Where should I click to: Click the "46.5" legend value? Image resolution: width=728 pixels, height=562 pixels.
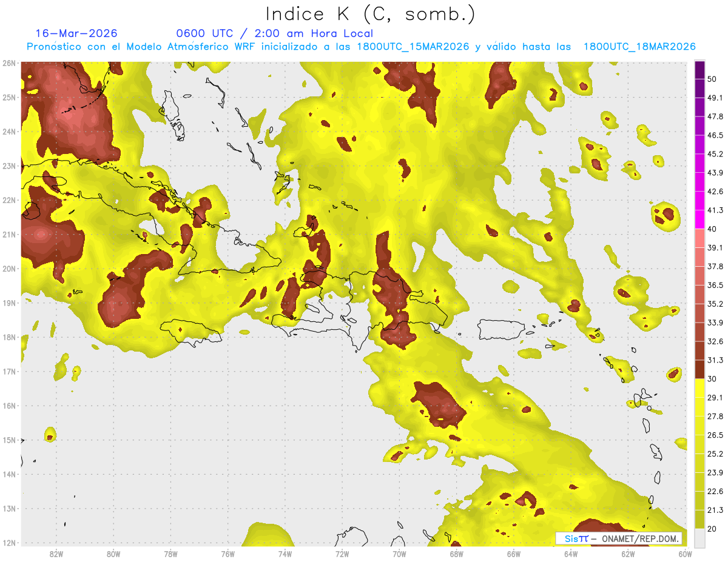[x=715, y=136]
